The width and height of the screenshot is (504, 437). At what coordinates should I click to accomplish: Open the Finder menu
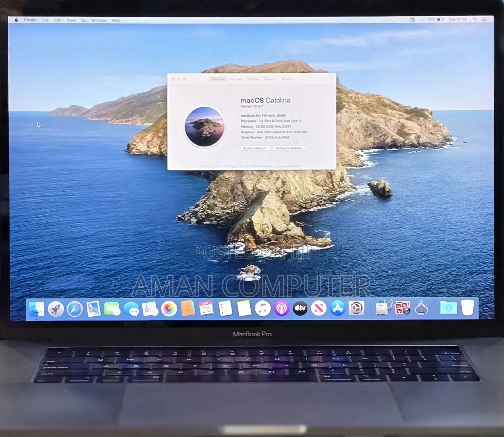pos(30,20)
